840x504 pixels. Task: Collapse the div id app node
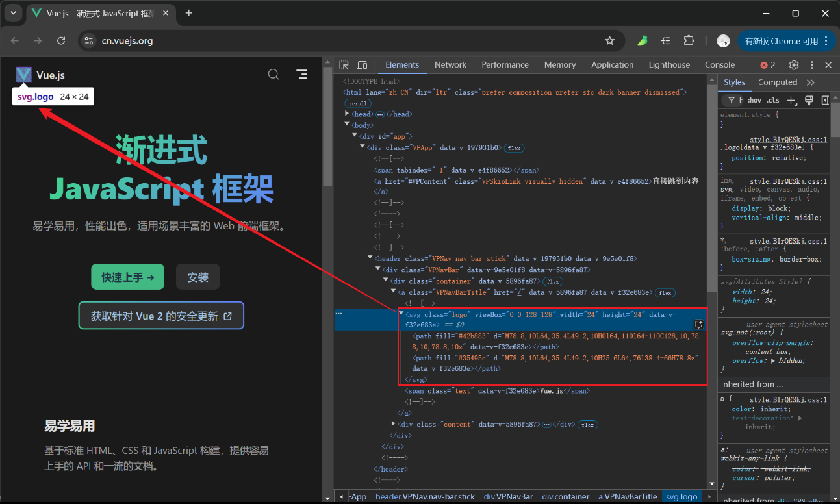click(x=355, y=136)
